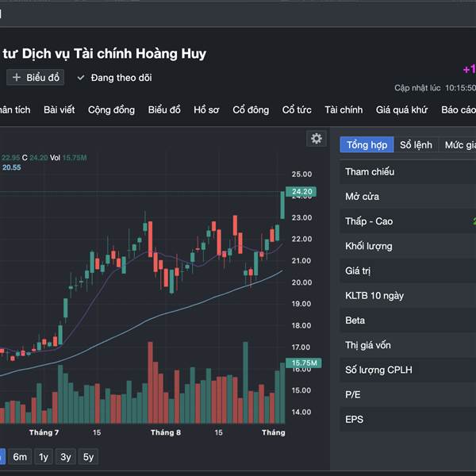Switch to the Cộng đồng tab
This screenshot has height=476, width=476.
(x=111, y=110)
